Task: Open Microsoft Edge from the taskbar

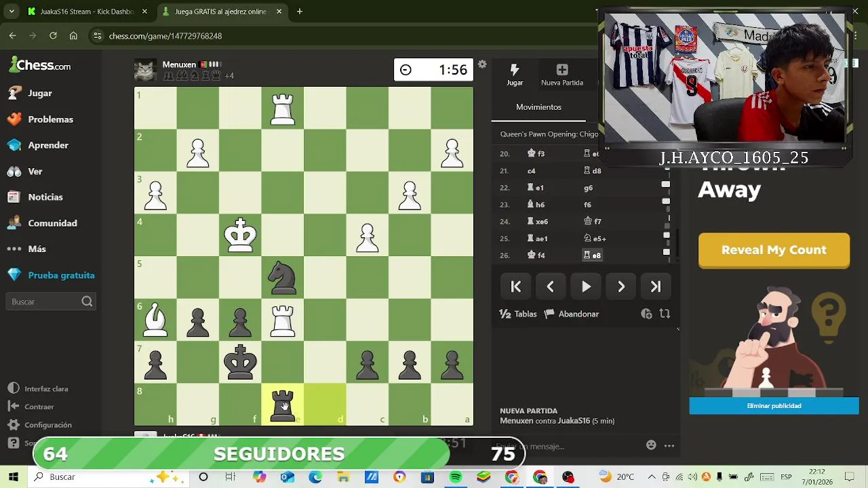Action: [315, 477]
